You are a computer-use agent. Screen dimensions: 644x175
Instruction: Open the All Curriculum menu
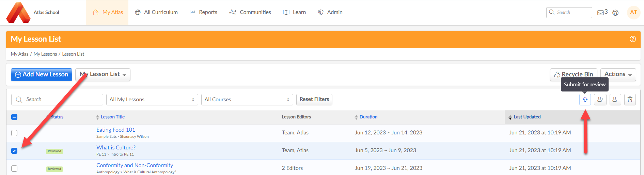click(156, 12)
